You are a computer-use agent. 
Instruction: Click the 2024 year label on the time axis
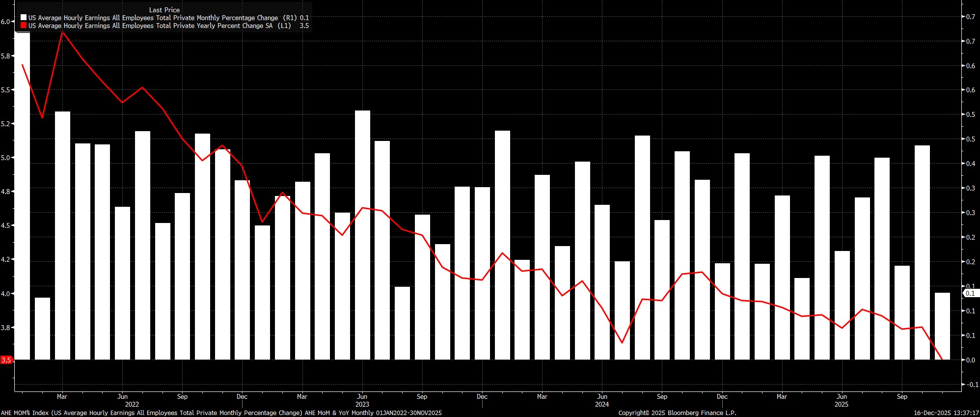click(x=601, y=404)
